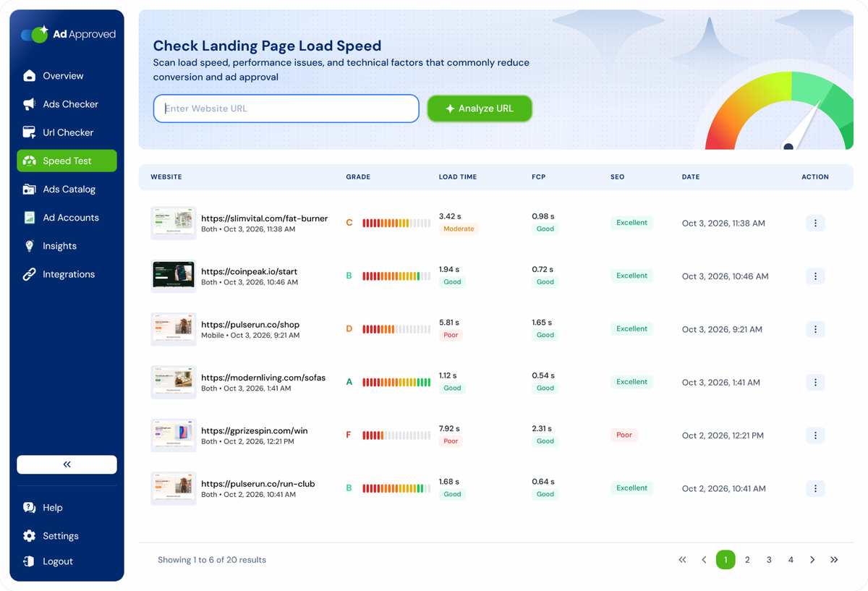Click the https://pulserun.co/run-club URL

tap(258, 484)
